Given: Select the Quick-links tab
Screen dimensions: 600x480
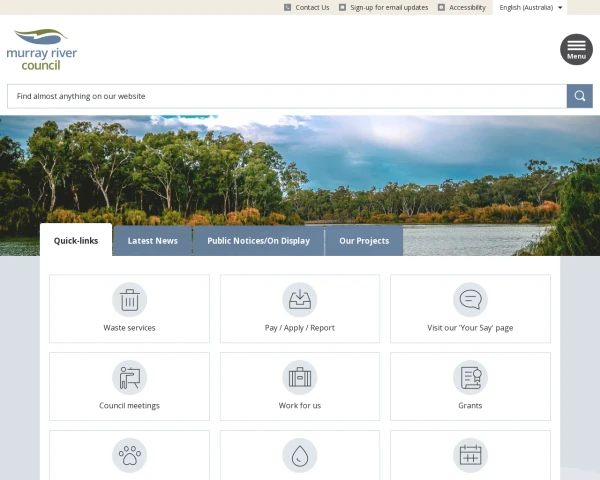Looking at the screenshot, I should [x=76, y=241].
